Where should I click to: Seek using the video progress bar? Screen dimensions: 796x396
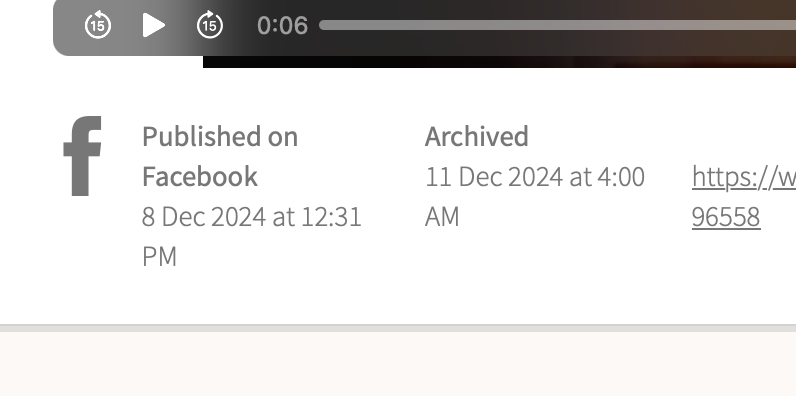[557, 25]
